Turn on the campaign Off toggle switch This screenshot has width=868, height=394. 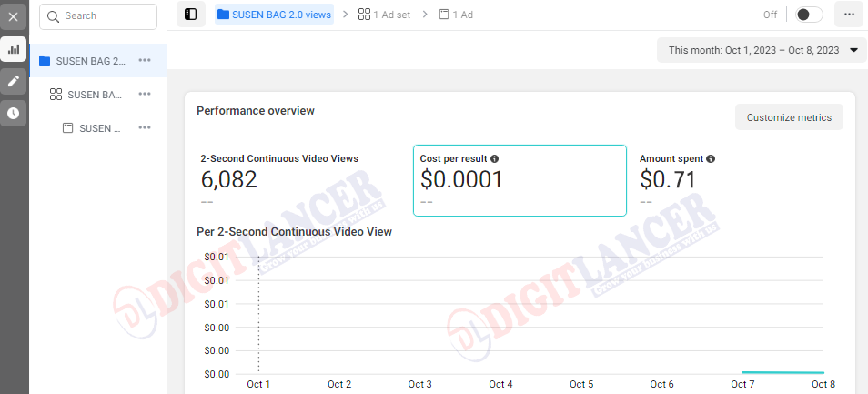[809, 15]
